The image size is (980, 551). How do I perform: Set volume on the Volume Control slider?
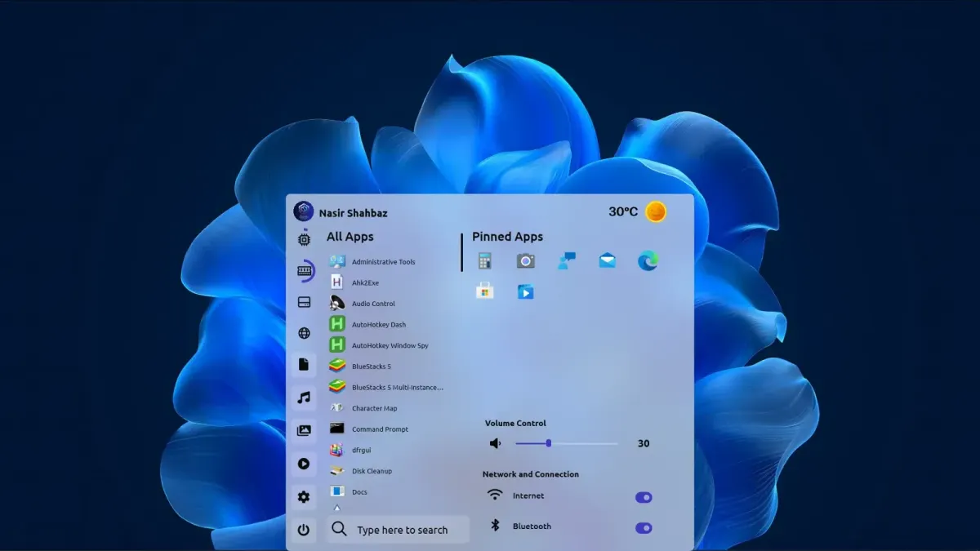pyautogui.click(x=567, y=443)
